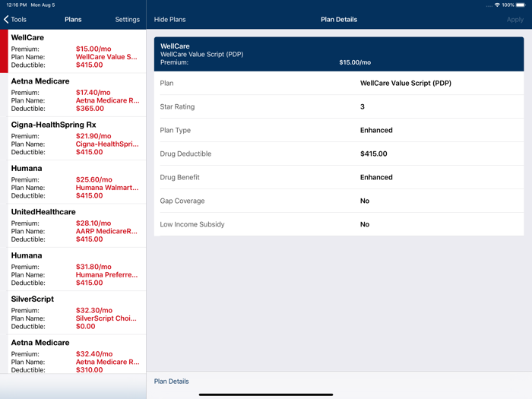The width and height of the screenshot is (532, 399).
Task: Click the $365.00 deductible value
Action: click(90, 109)
